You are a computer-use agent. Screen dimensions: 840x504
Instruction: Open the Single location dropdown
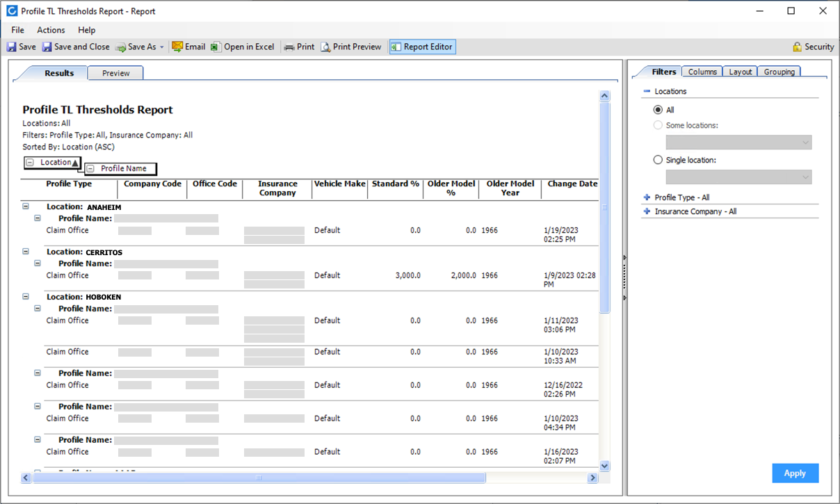[738, 177]
